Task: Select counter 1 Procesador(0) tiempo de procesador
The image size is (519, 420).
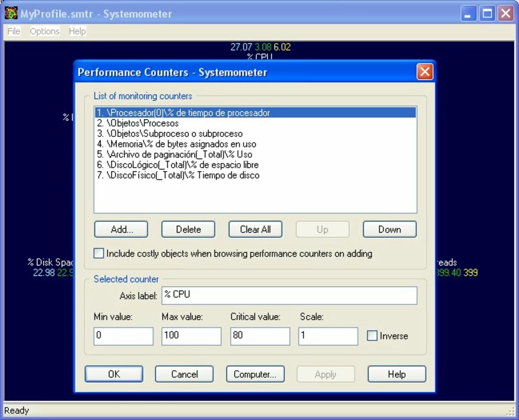Action: [x=255, y=113]
